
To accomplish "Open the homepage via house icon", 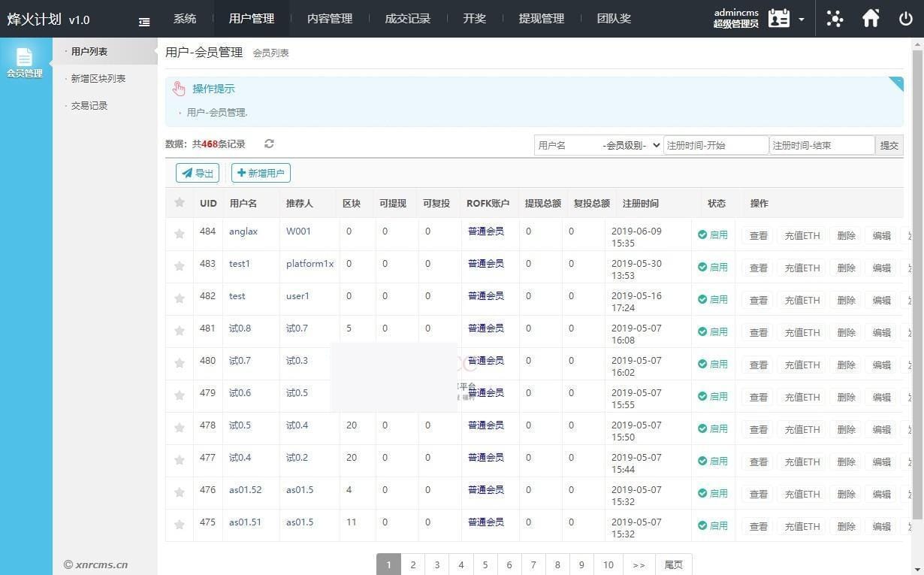I will coord(871,18).
